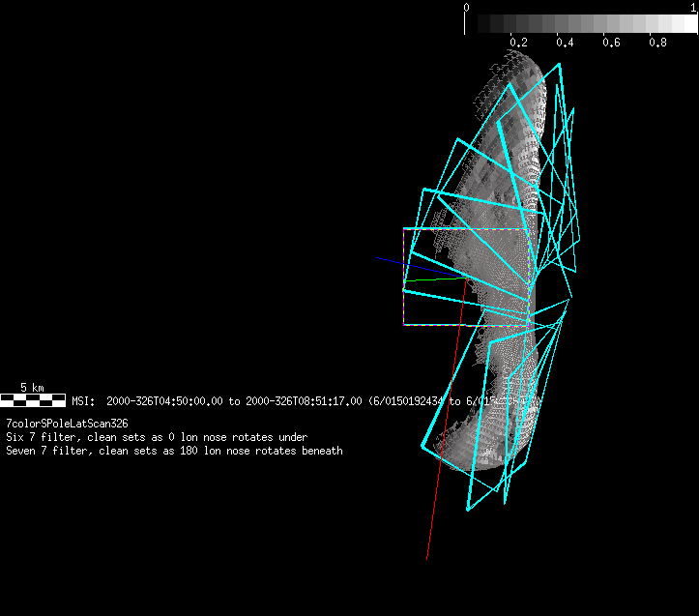Click the MSI time range label

pyautogui.click(x=83, y=400)
